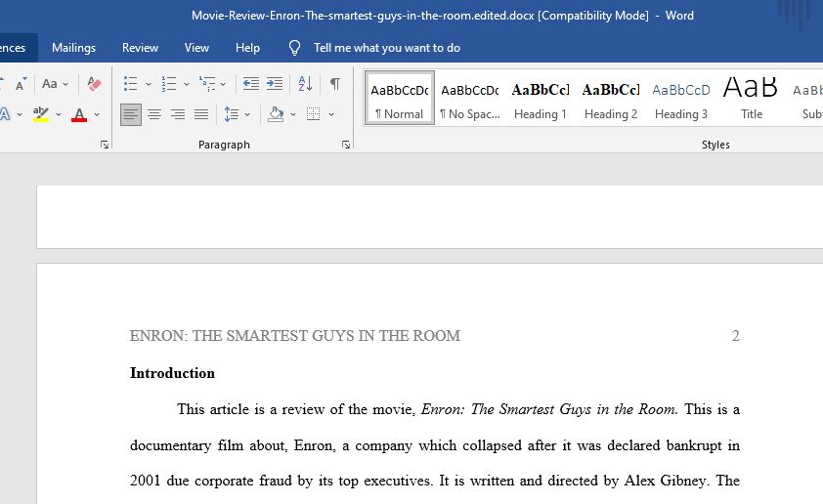Apply paragraph Shading with paint bucket
The width and height of the screenshot is (823, 504).
coord(276,114)
